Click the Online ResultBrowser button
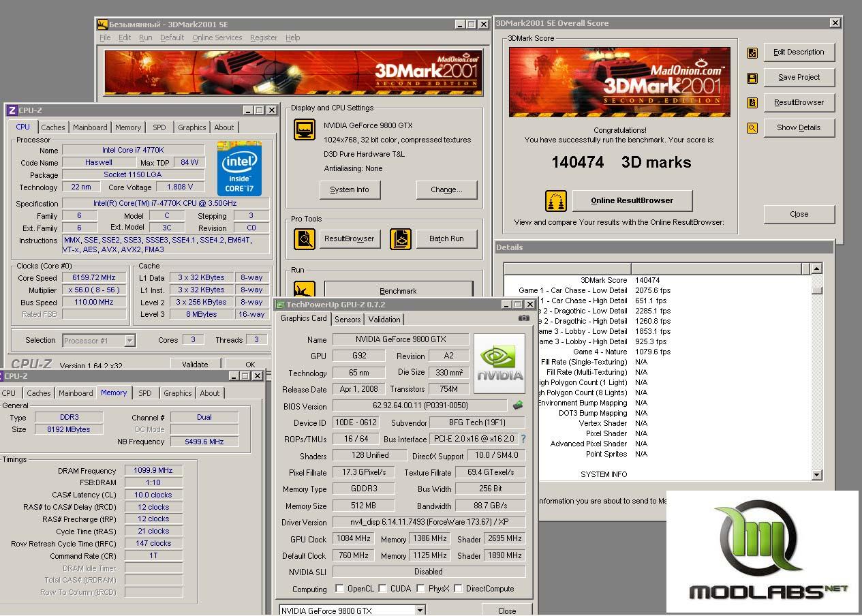The height and width of the screenshot is (616, 862). click(632, 201)
